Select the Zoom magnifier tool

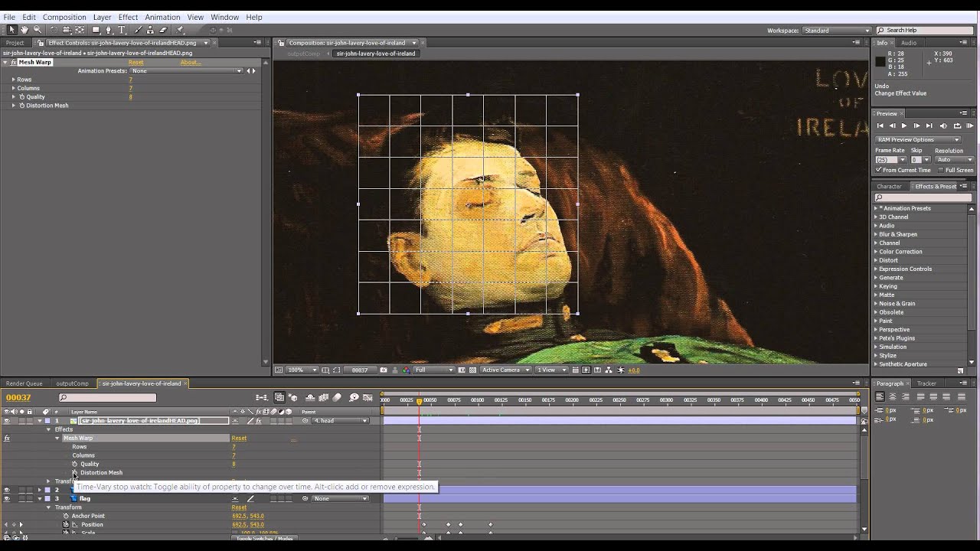pos(37,30)
